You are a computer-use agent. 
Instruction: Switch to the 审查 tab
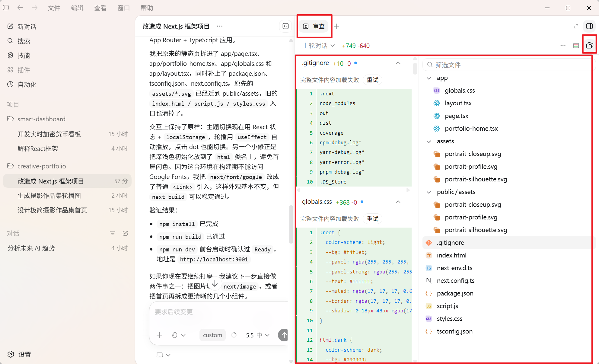coord(314,26)
